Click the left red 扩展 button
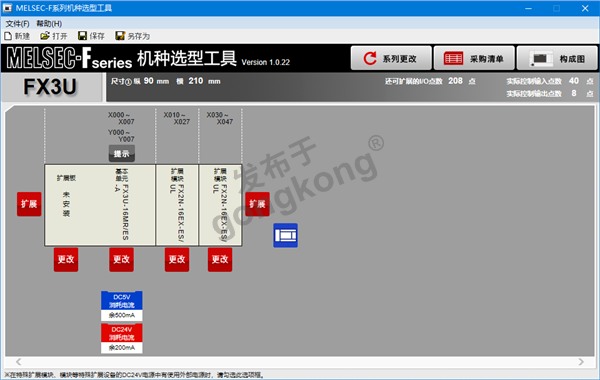This screenshot has height=380, width=600. point(29,204)
